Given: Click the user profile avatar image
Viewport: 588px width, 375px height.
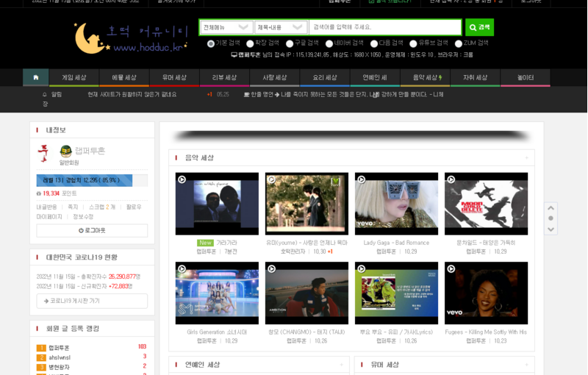Looking at the screenshot, I should tap(43, 154).
